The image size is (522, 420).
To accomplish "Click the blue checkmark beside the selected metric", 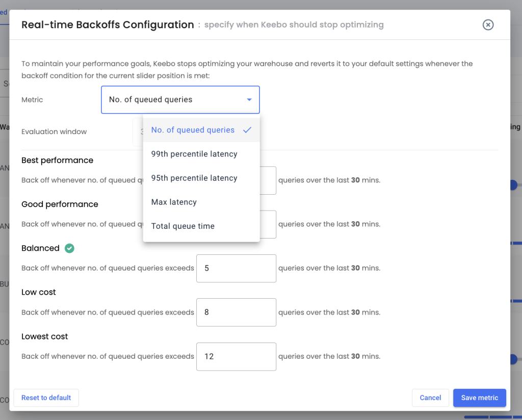I will (247, 130).
